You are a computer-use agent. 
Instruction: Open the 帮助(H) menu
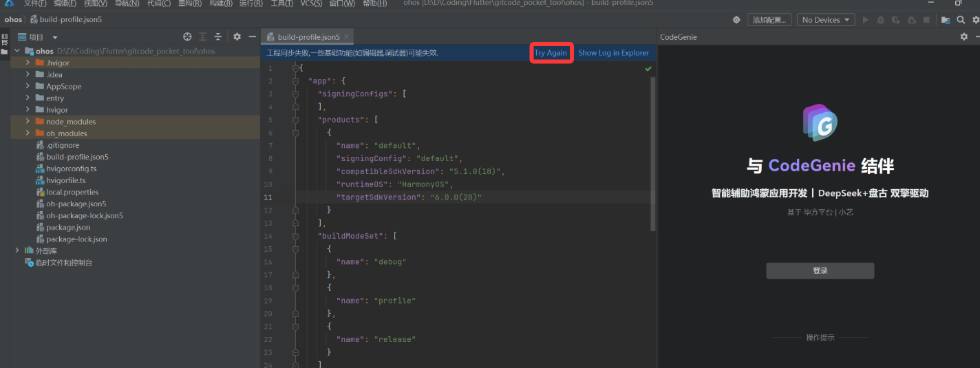point(374,3)
